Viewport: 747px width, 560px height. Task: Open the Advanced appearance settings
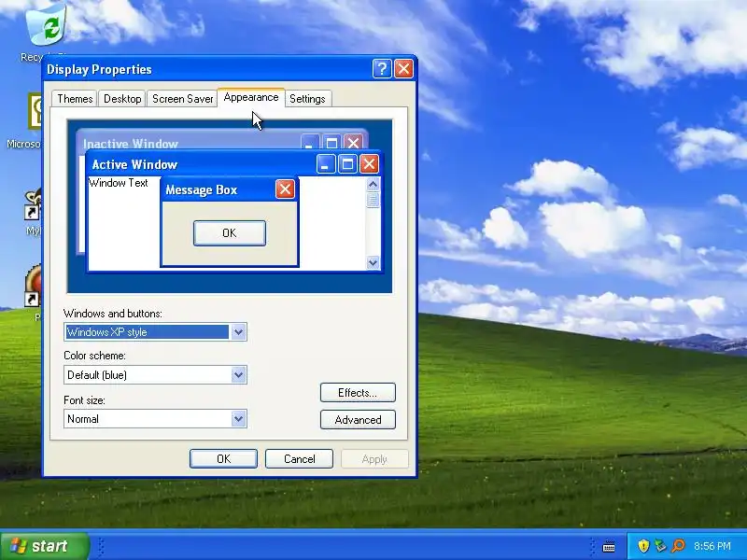[358, 419]
